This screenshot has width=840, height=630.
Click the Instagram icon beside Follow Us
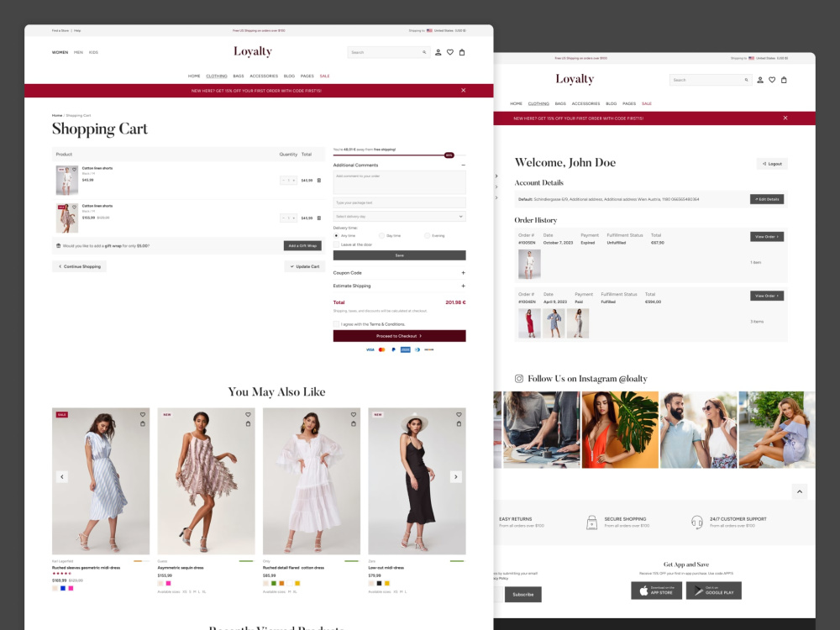pyautogui.click(x=519, y=379)
